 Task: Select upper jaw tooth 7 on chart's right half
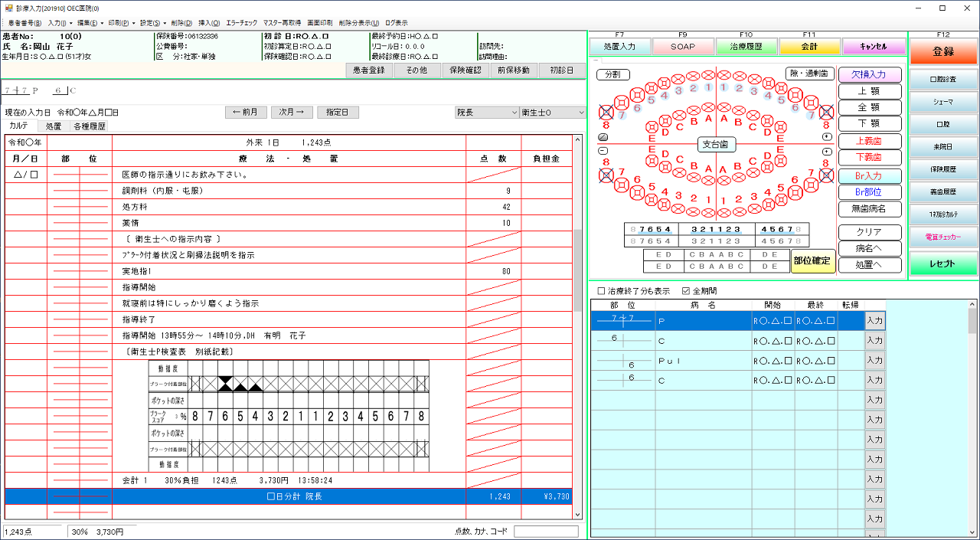coord(811,103)
